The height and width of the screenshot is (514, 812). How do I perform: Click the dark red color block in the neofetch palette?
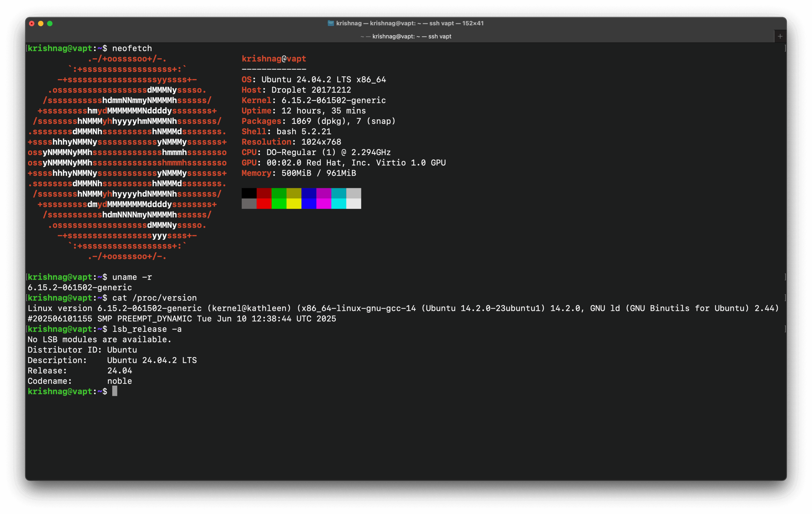(264, 193)
